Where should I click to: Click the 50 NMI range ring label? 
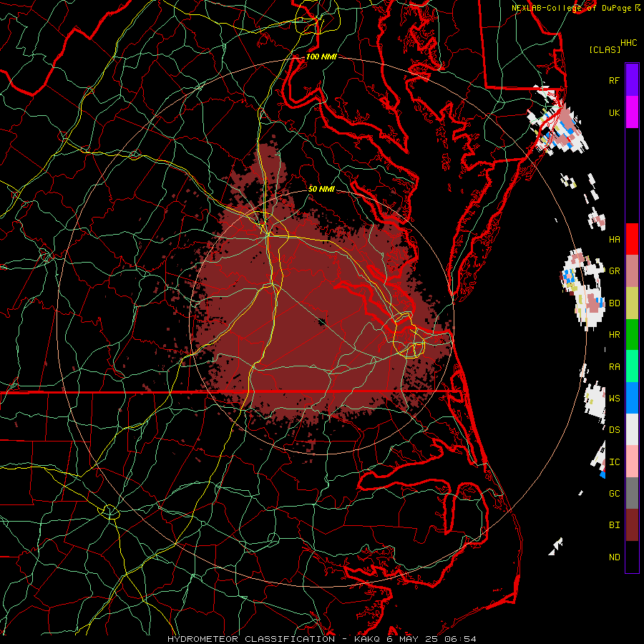tap(321, 189)
